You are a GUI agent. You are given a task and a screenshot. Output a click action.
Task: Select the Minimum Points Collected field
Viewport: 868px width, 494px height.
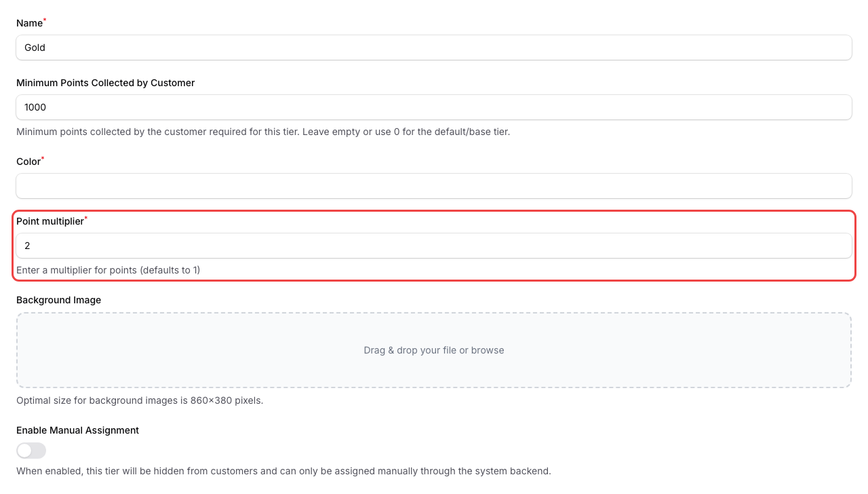point(434,107)
